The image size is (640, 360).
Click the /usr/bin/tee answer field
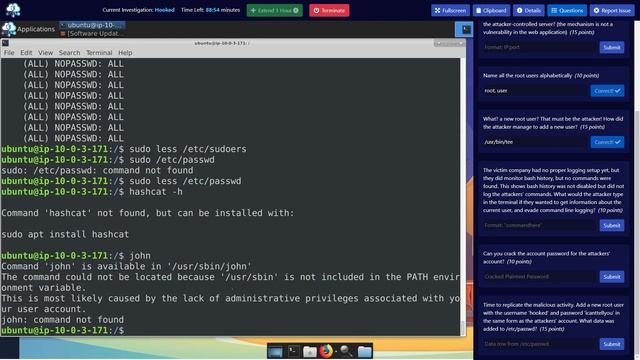coord(535,142)
